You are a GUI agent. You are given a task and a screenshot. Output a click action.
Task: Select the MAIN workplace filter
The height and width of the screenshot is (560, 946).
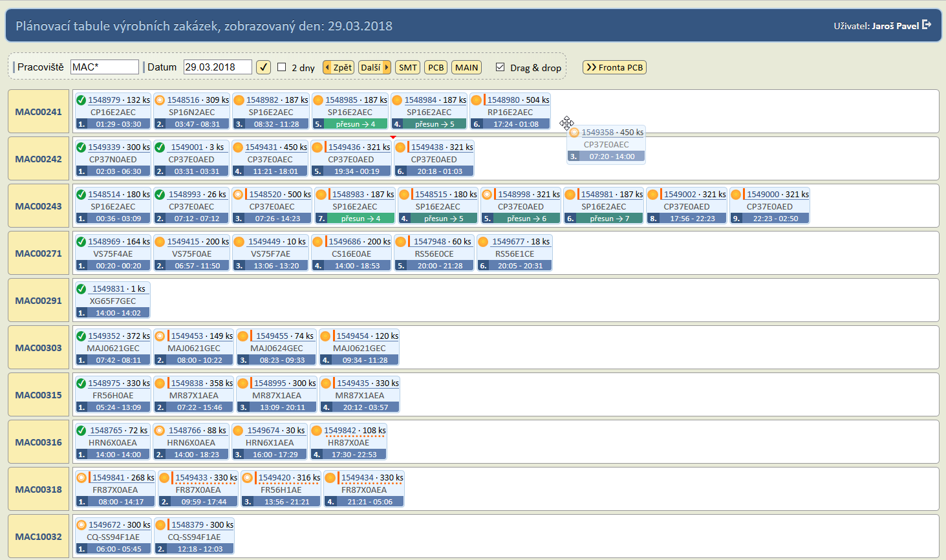(x=466, y=67)
